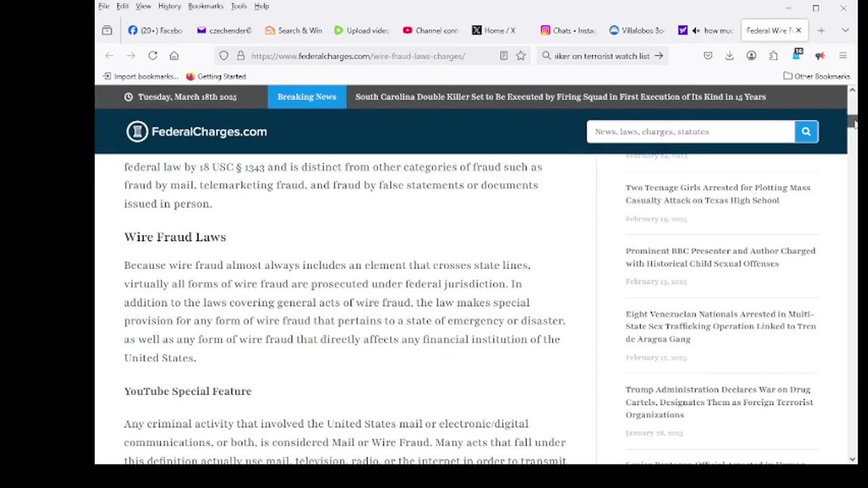Close the Federal Wire Fraud tab
The height and width of the screenshot is (488, 868).
798,30
